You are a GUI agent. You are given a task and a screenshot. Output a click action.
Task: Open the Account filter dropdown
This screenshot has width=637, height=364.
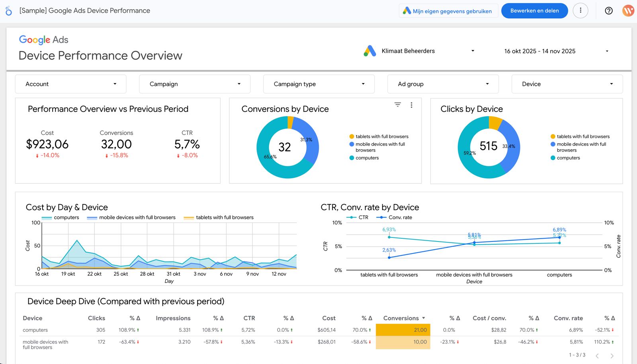pyautogui.click(x=70, y=84)
